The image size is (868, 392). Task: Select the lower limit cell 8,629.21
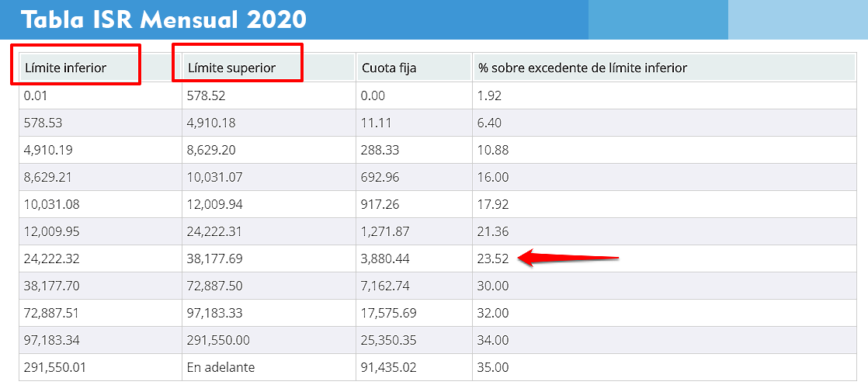click(x=48, y=177)
